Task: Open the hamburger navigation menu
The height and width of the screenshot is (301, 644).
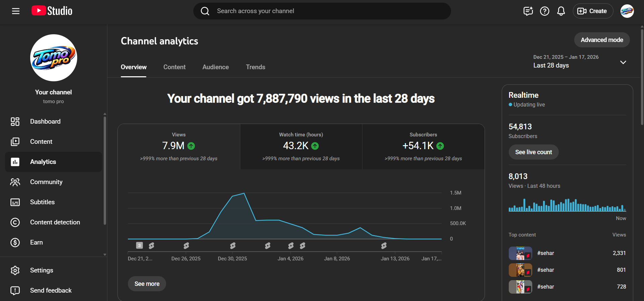Action: pyautogui.click(x=16, y=11)
